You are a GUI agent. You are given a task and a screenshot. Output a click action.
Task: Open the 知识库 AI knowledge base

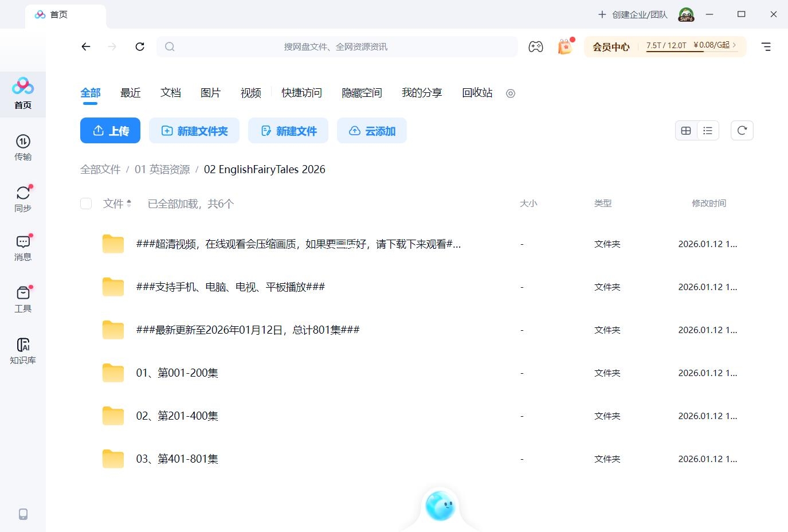click(x=23, y=350)
